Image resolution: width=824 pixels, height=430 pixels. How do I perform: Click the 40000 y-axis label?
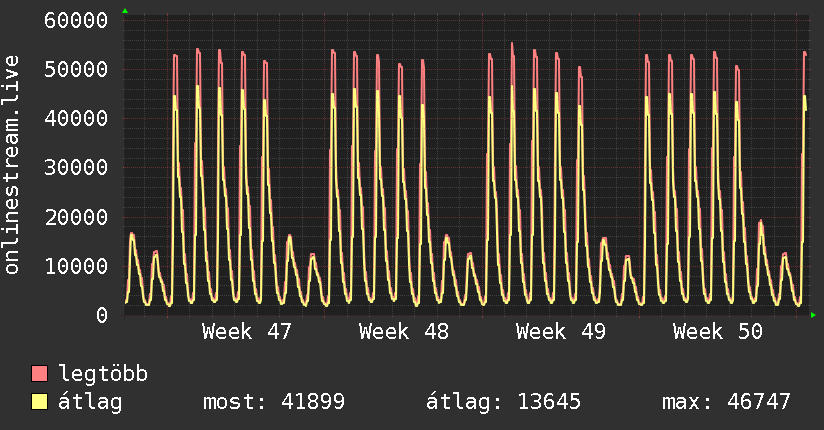click(x=76, y=118)
